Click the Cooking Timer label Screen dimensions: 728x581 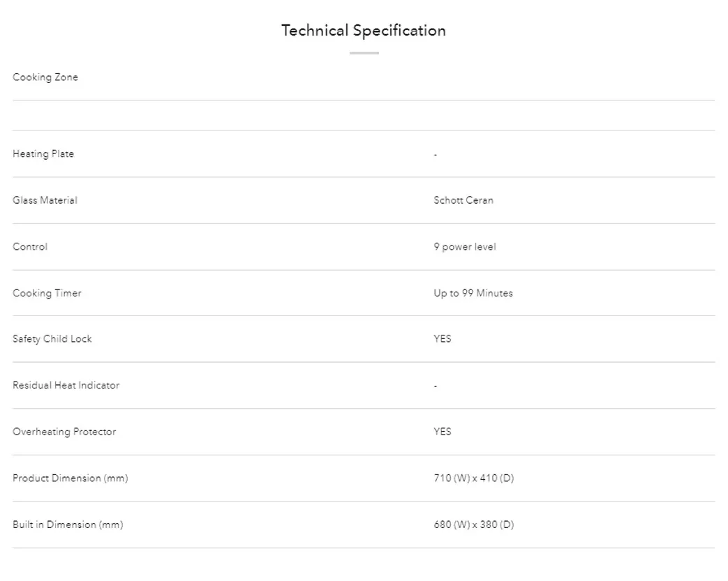[47, 294]
